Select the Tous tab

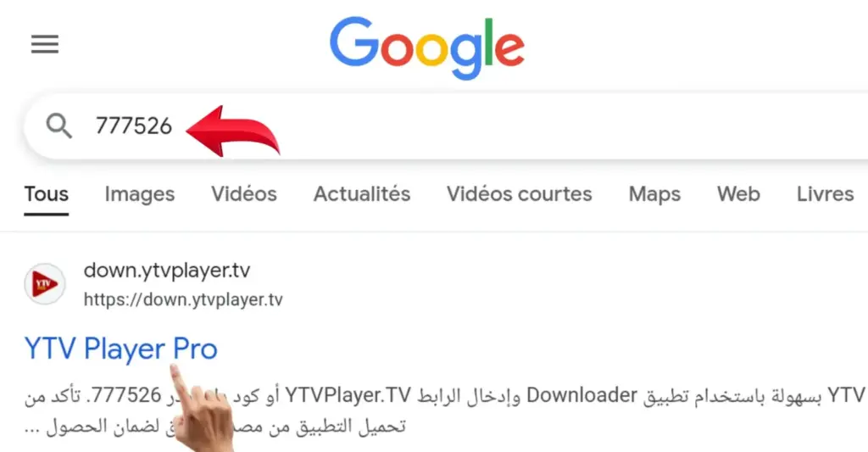[47, 194]
